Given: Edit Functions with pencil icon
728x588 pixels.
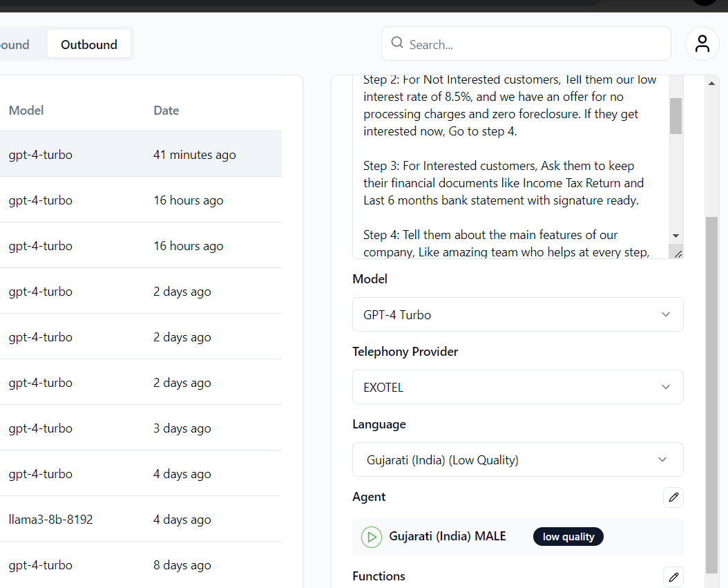Looking at the screenshot, I should click(x=673, y=576).
